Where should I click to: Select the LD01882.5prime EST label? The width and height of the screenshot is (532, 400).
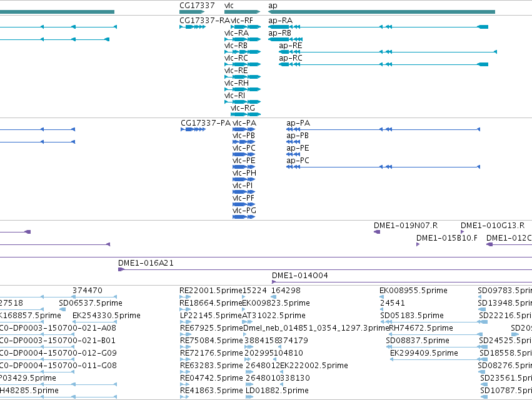(277, 391)
